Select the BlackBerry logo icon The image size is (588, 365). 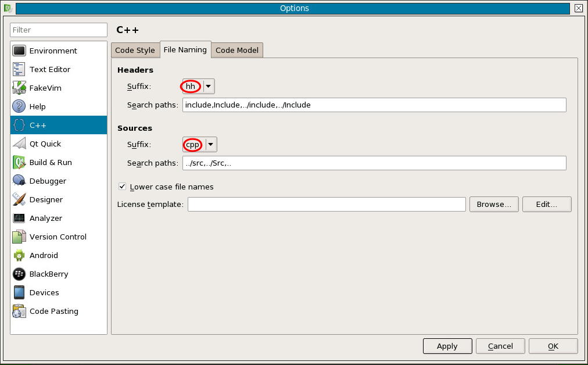click(19, 274)
